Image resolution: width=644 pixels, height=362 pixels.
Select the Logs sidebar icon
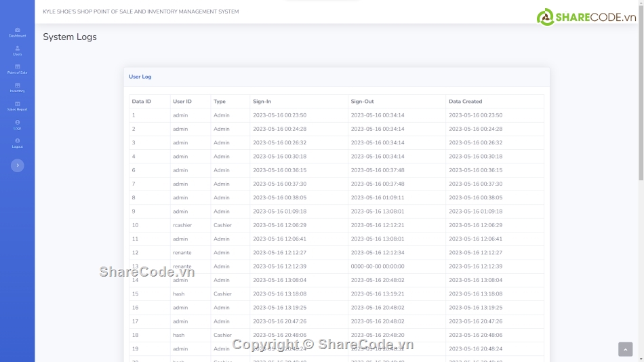[x=17, y=124]
